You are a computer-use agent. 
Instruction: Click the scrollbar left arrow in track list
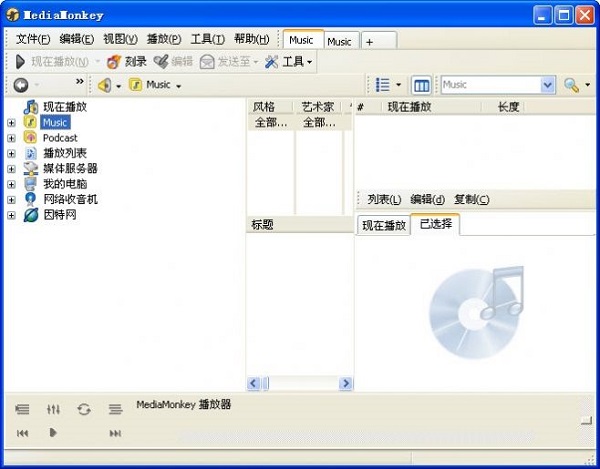(x=253, y=383)
